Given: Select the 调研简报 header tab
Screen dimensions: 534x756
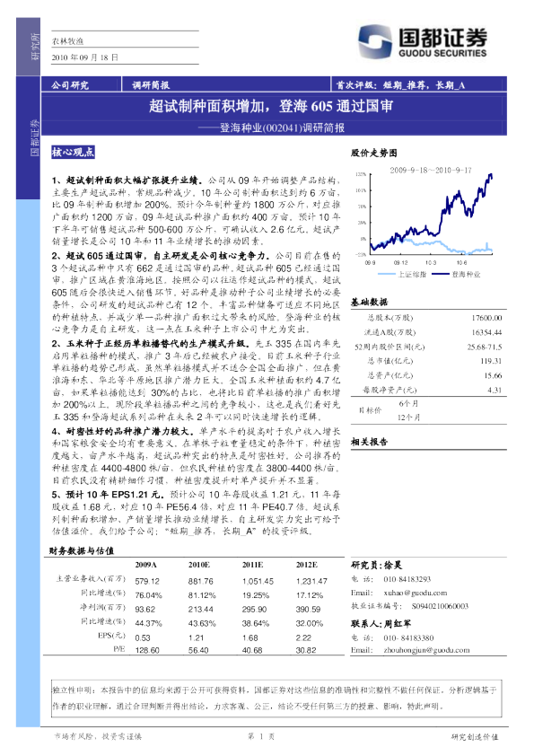Looking at the screenshot, I should pyautogui.click(x=151, y=85).
